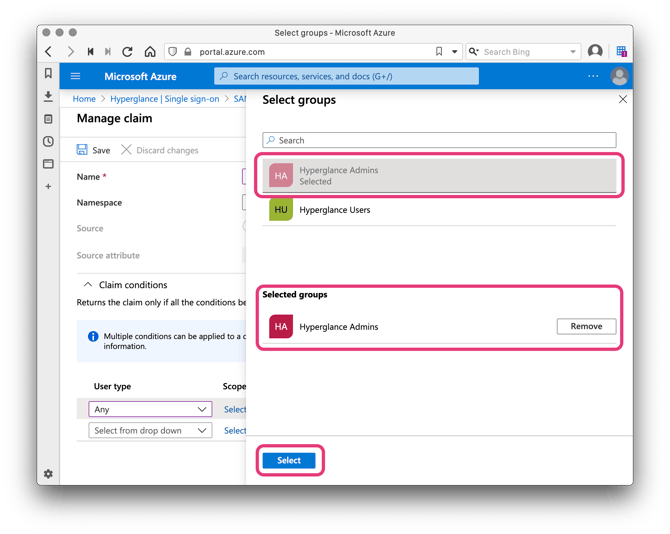Click the Hyperglance Admins Selected row
This screenshot has height=534, width=670.
click(x=439, y=176)
